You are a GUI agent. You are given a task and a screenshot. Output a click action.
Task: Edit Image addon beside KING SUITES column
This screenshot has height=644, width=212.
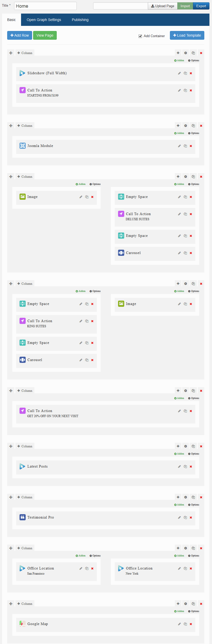click(179, 304)
